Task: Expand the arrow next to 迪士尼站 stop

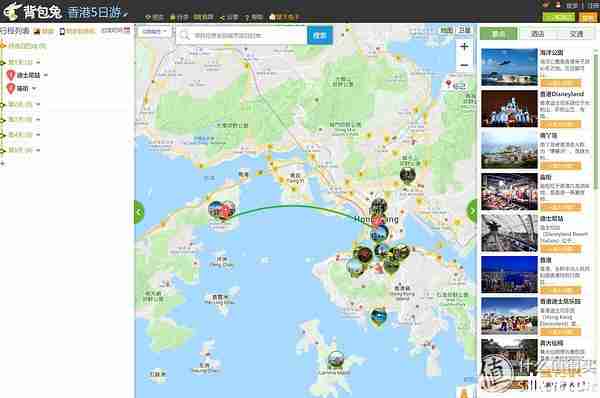Action: (46, 75)
